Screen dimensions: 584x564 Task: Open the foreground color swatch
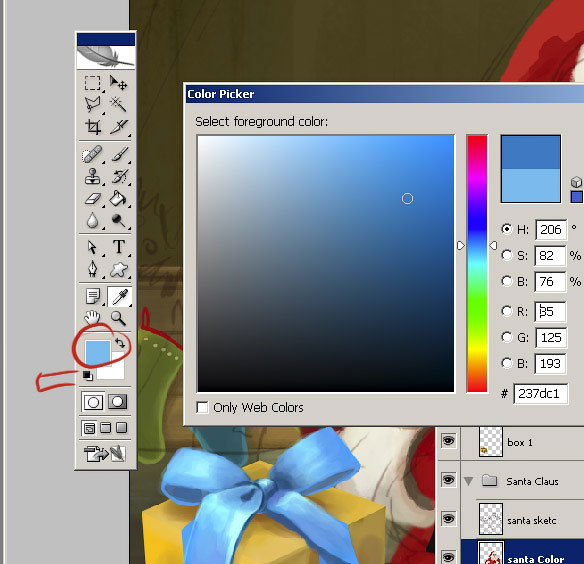coord(98,352)
